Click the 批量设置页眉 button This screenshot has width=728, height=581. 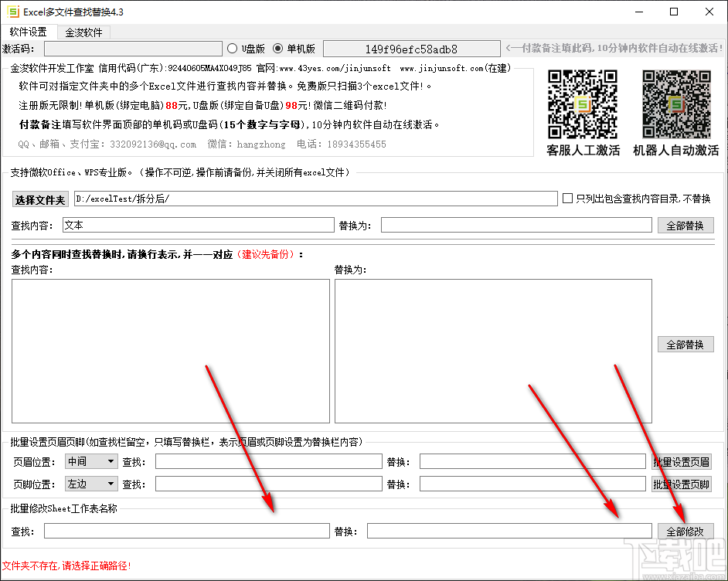(681, 461)
